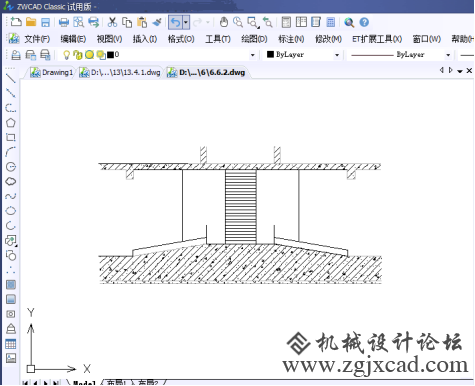Select the Ellipse tool in the draw toolbar

[x=11, y=211]
